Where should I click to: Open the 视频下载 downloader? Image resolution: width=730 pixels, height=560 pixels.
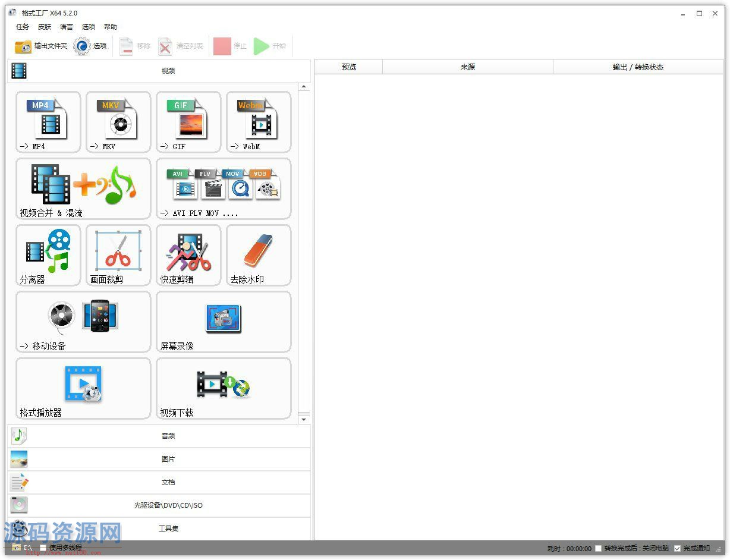224,388
